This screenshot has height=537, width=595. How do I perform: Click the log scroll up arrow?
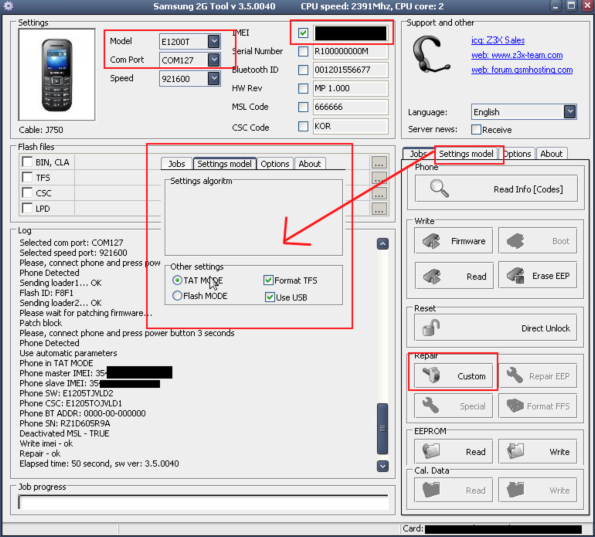[382, 244]
